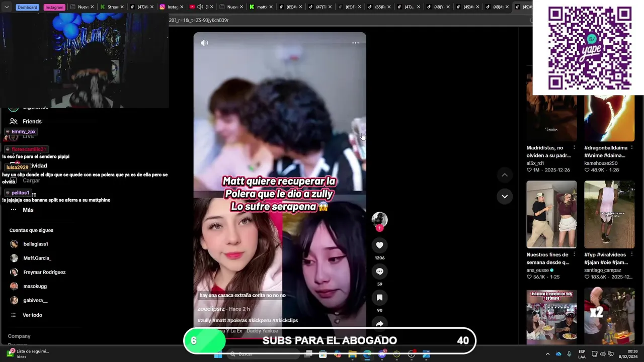Show hidden system tray icons chevron
This screenshot has width=644, height=362.
point(547,354)
